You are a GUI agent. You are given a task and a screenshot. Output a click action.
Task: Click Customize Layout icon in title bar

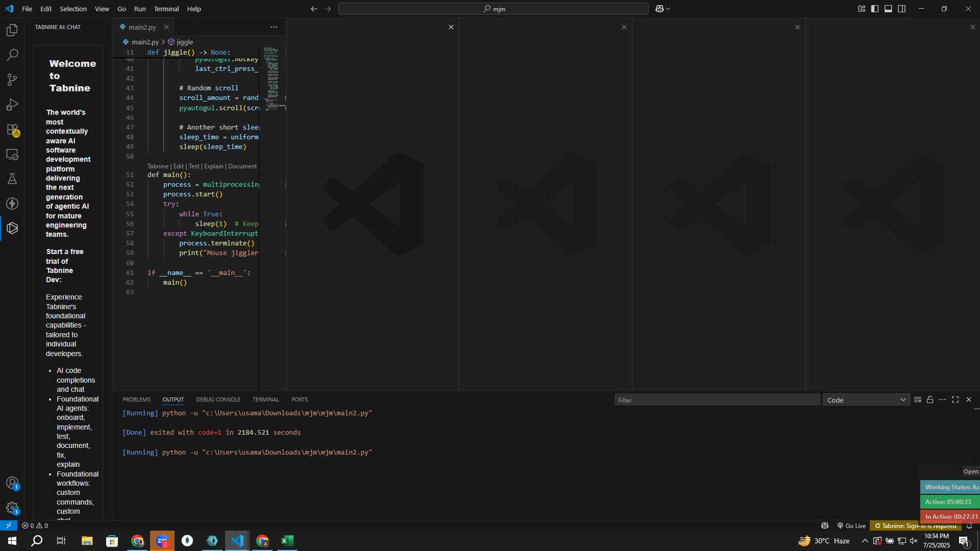(862, 9)
